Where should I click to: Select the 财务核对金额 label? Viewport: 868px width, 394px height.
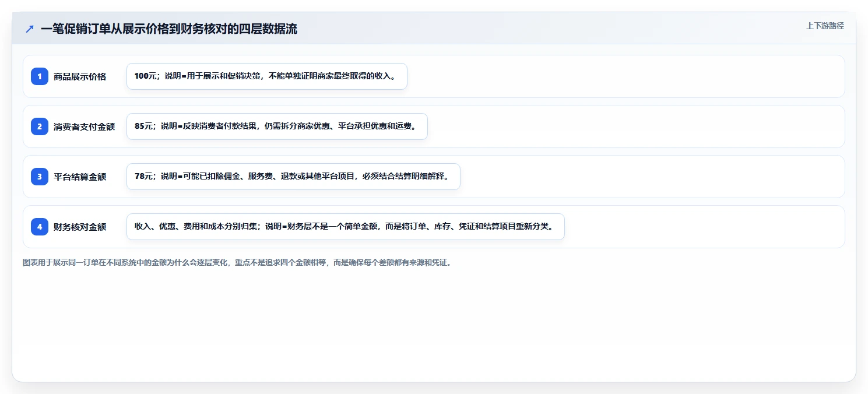pos(80,227)
